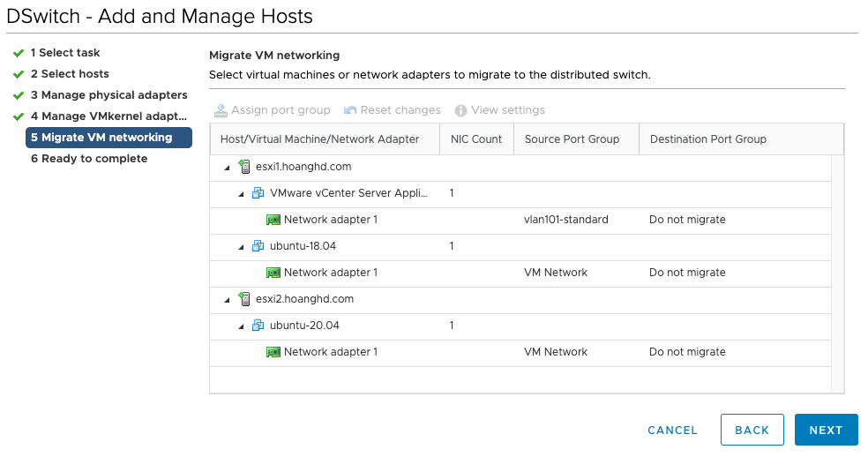Click the vlan101-standard source port group cell
The image size is (868, 457).
[565, 220]
